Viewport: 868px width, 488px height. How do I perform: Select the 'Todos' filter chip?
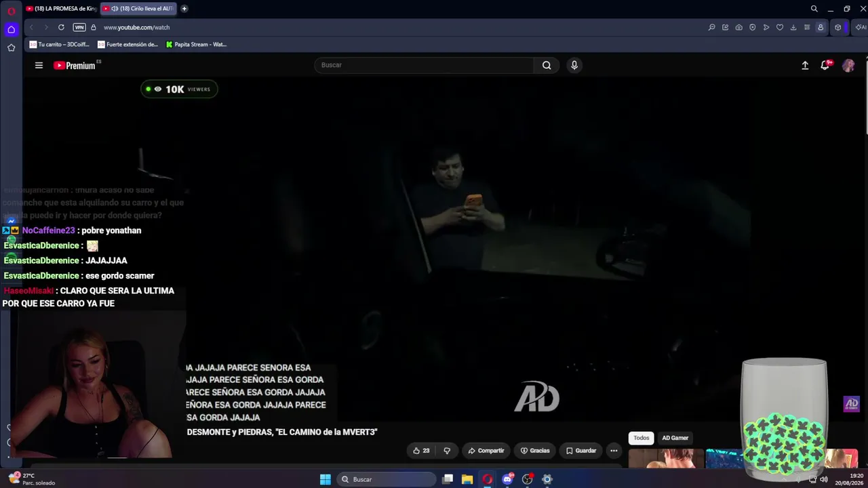642,438
